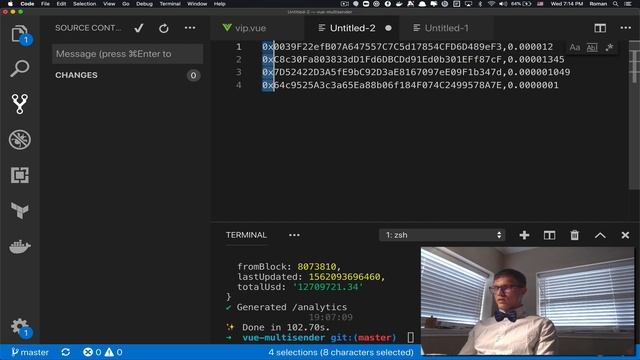Click the changes count badge 0
Image resolution: width=640 pixels, height=360 pixels.
pyautogui.click(x=193, y=75)
